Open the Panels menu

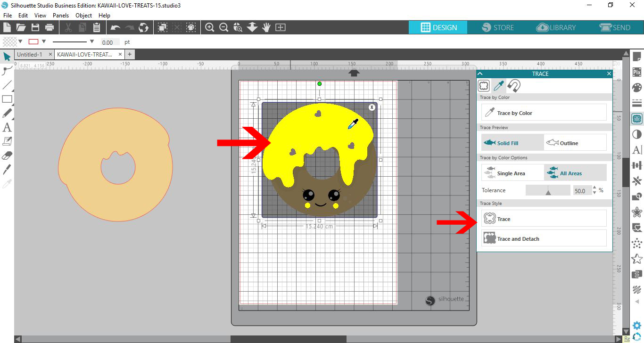click(x=61, y=15)
